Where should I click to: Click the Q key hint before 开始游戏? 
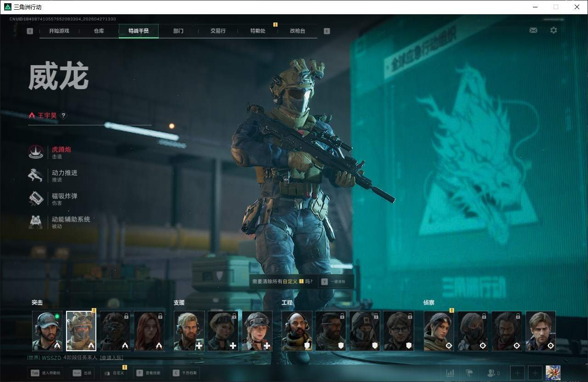click(x=30, y=31)
